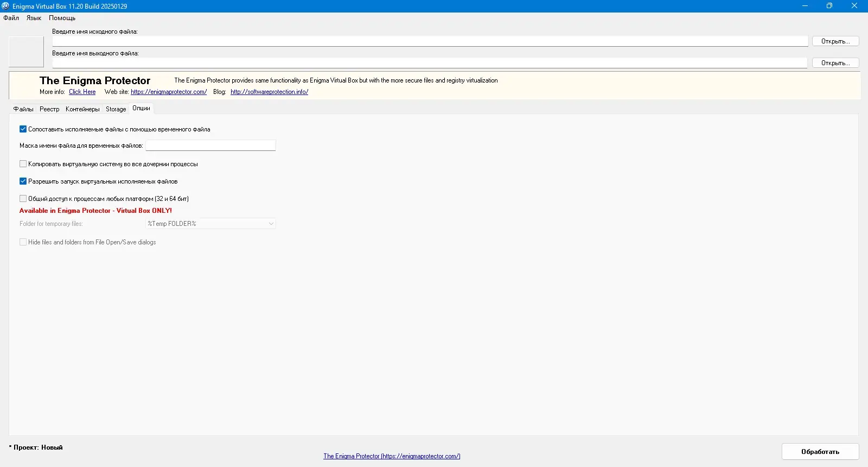
Task: Click the application icon placeholder box
Action: 26,52
